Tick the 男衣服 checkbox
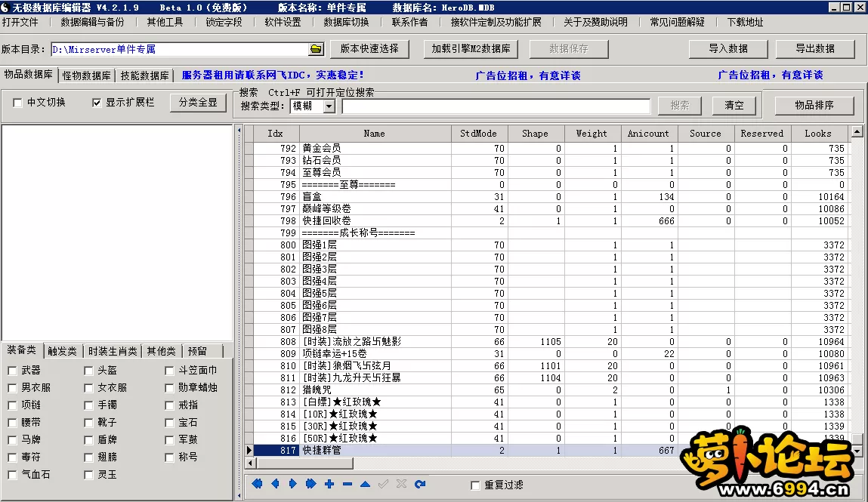 12,388
